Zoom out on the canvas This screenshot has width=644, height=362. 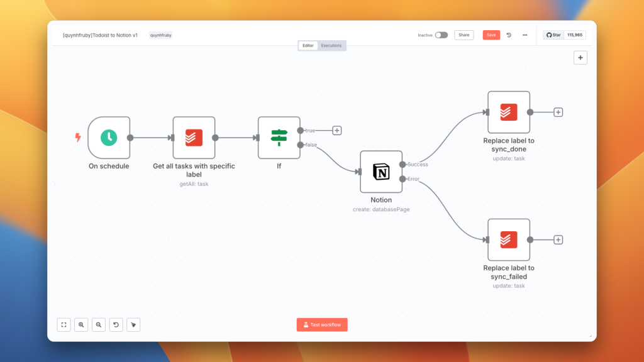(99, 325)
